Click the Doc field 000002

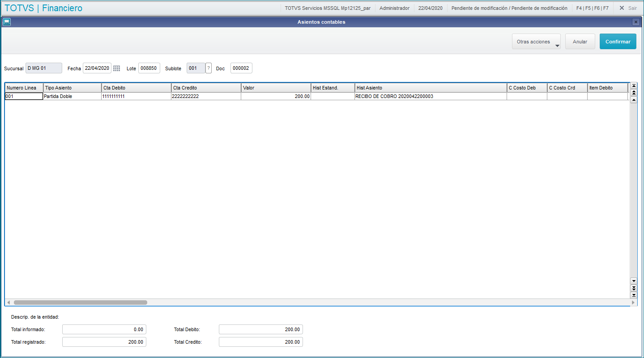click(x=241, y=68)
